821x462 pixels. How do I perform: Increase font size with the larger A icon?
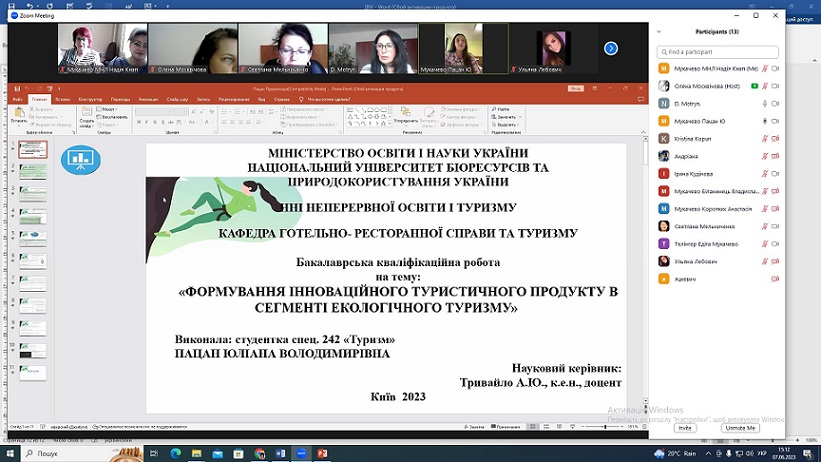pos(194,112)
